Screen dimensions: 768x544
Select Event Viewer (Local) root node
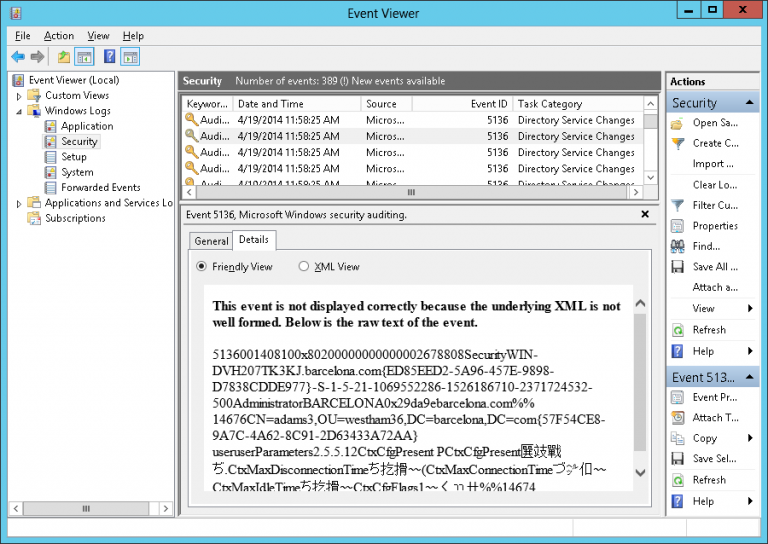point(73,80)
